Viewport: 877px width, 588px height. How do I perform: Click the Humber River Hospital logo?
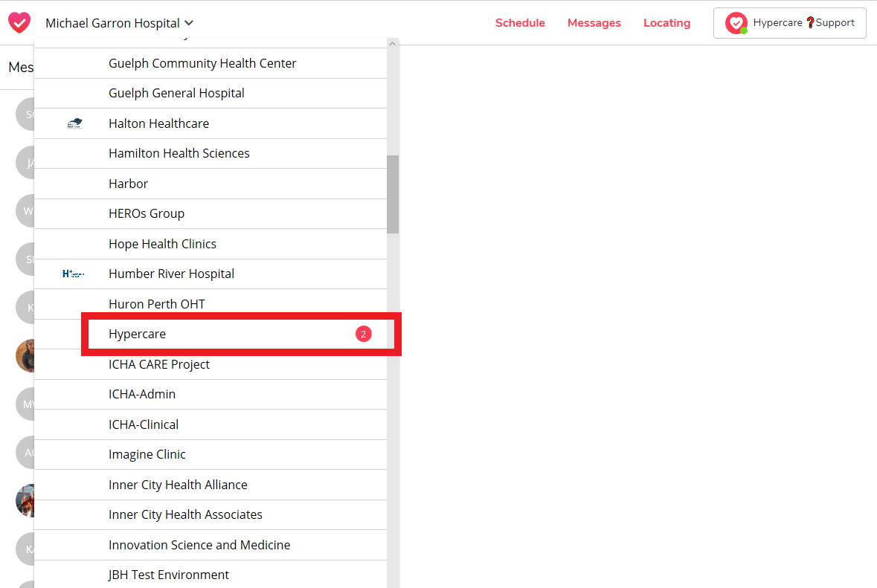[74, 274]
